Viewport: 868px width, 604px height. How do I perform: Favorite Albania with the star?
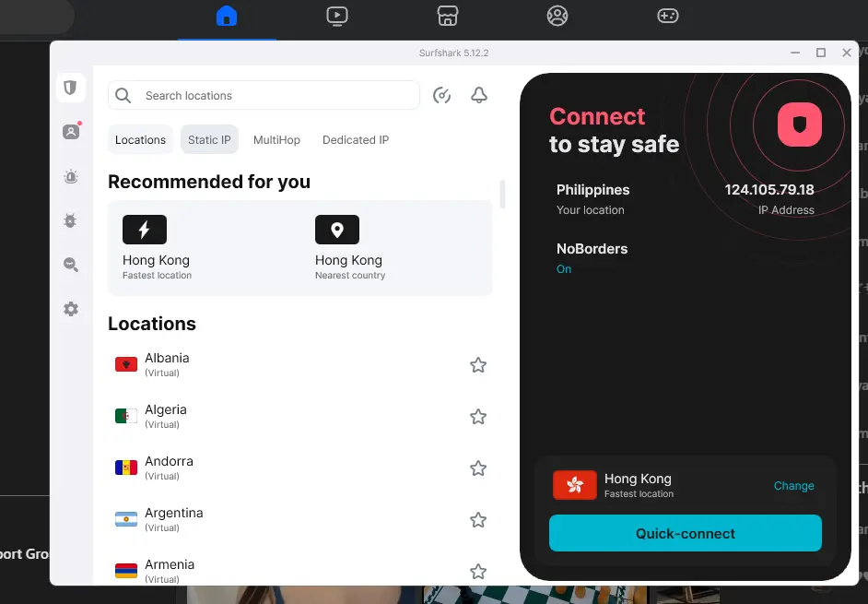point(478,365)
